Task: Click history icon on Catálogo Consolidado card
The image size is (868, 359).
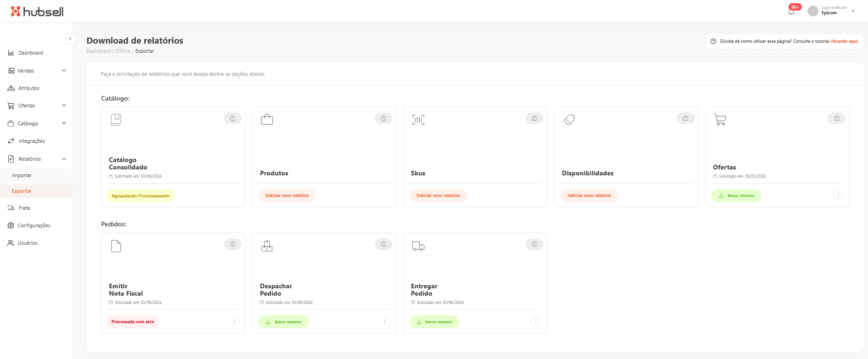Action: point(233,118)
